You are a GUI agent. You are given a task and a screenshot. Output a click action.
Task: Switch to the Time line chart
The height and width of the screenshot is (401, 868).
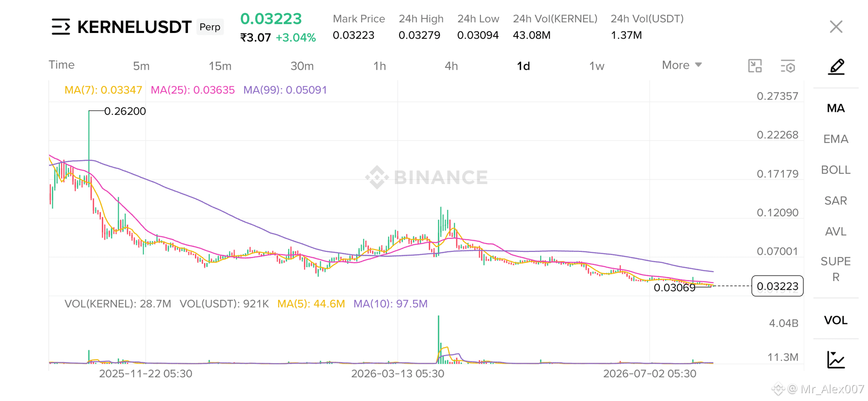[62, 65]
